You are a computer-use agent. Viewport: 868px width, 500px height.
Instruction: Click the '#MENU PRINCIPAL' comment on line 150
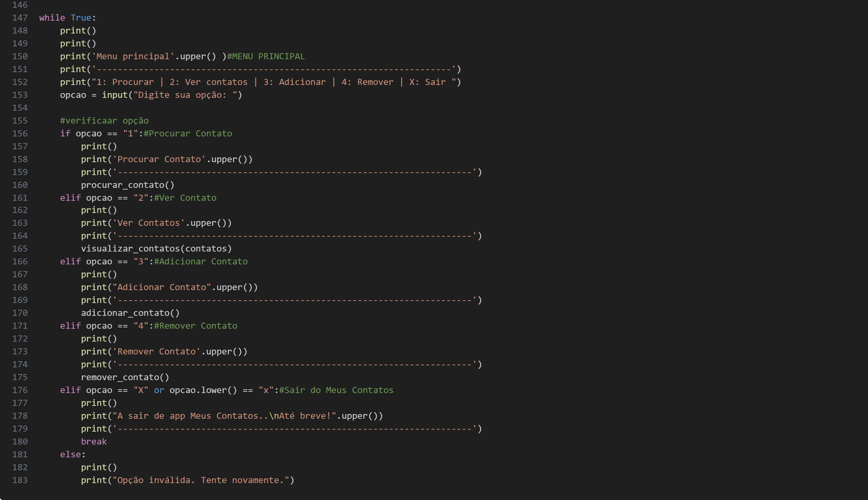(266, 56)
